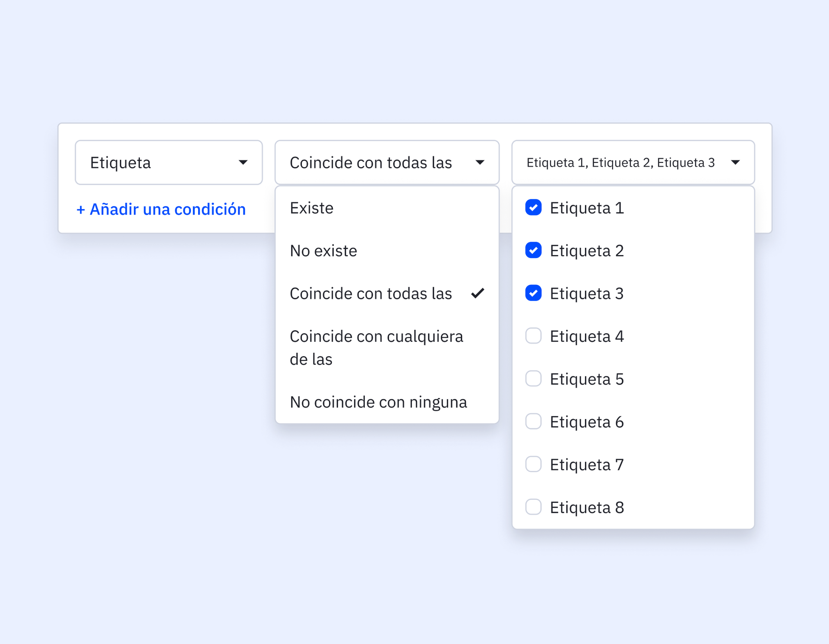
Task: Uncheck the Etiqueta 1 checkbox
Action: (x=533, y=208)
